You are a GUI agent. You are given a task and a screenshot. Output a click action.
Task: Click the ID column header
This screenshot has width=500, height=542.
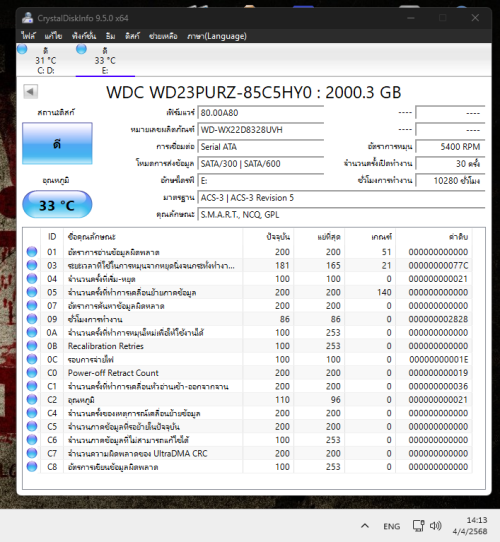click(x=52, y=237)
